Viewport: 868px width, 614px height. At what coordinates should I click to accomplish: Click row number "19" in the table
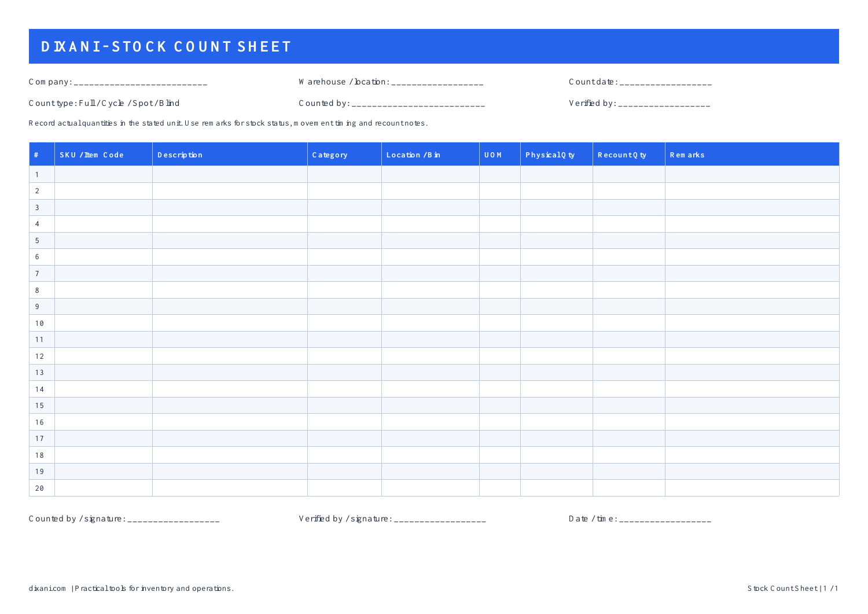click(39, 471)
